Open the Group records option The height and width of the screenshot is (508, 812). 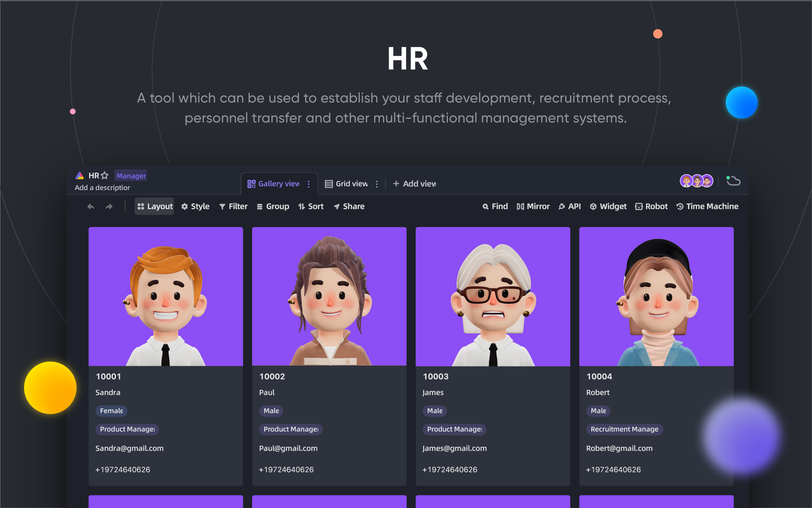point(273,206)
